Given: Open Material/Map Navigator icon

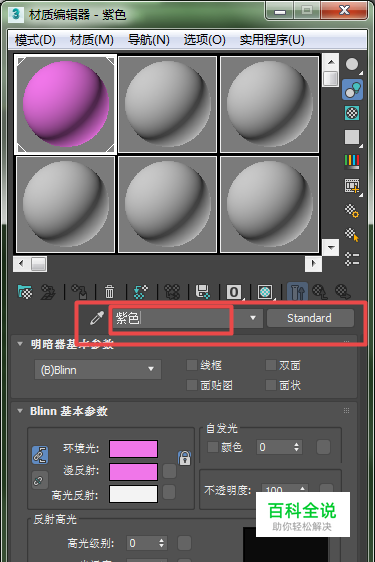Looking at the screenshot, I should 352,259.
